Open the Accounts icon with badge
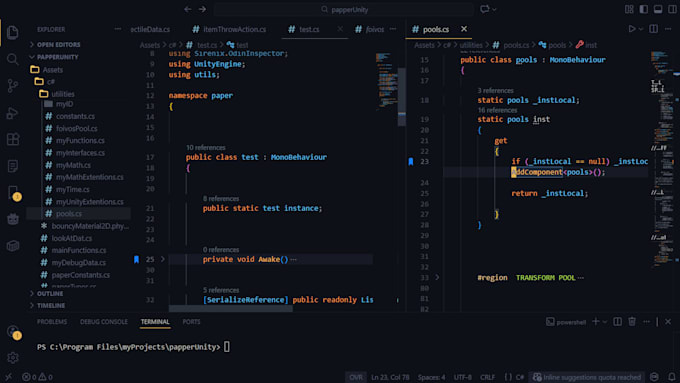The height and width of the screenshot is (383, 680). click(x=13, y=332)
